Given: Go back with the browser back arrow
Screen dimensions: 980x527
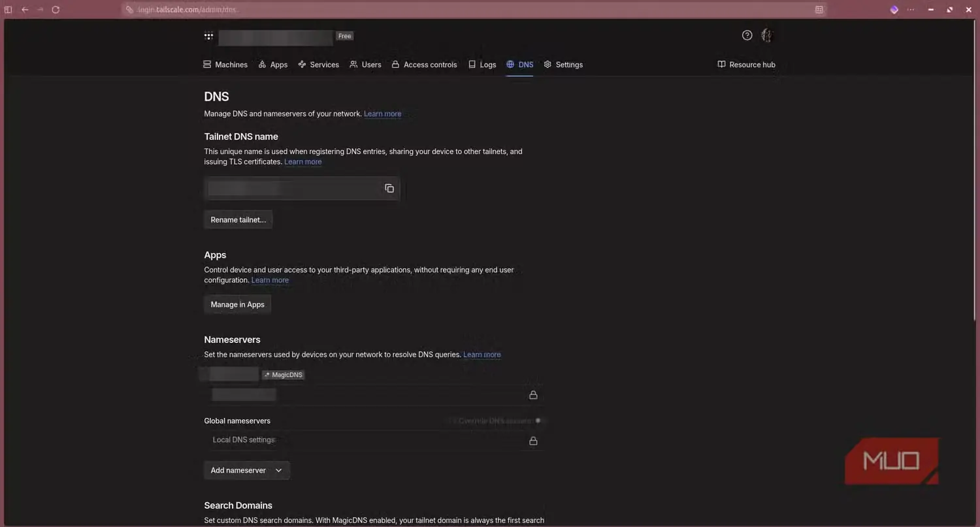Looking at the screenshot, I should (25, 10).
